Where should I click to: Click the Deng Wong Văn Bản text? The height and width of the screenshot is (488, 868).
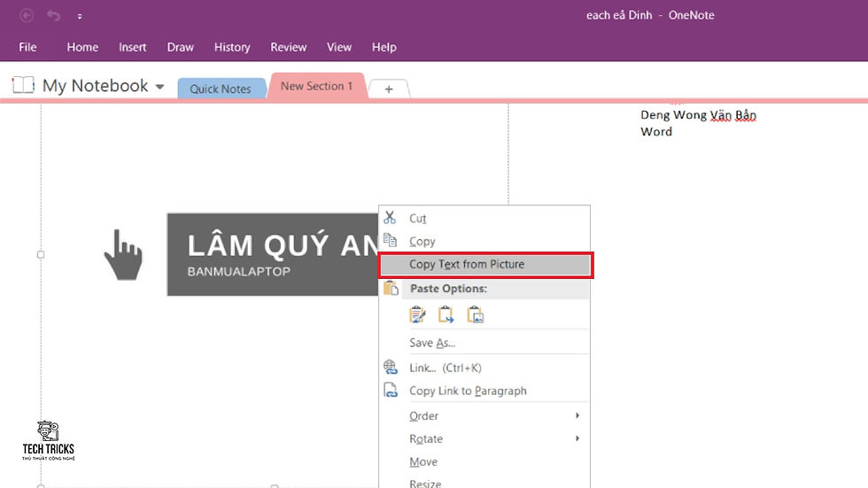(698, 115)
